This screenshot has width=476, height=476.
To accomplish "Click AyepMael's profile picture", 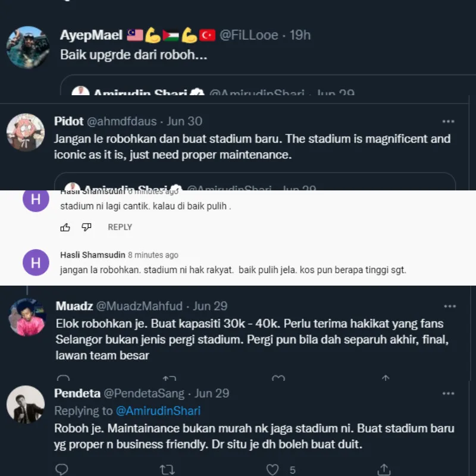I will pyautogui.click(x=28, y=48).
